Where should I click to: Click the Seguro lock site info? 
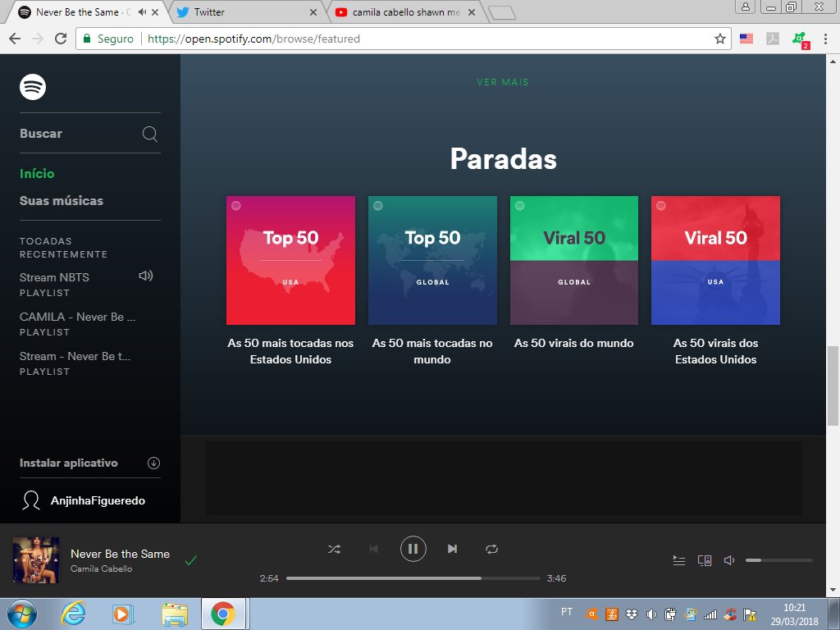[x=107, y=39]
